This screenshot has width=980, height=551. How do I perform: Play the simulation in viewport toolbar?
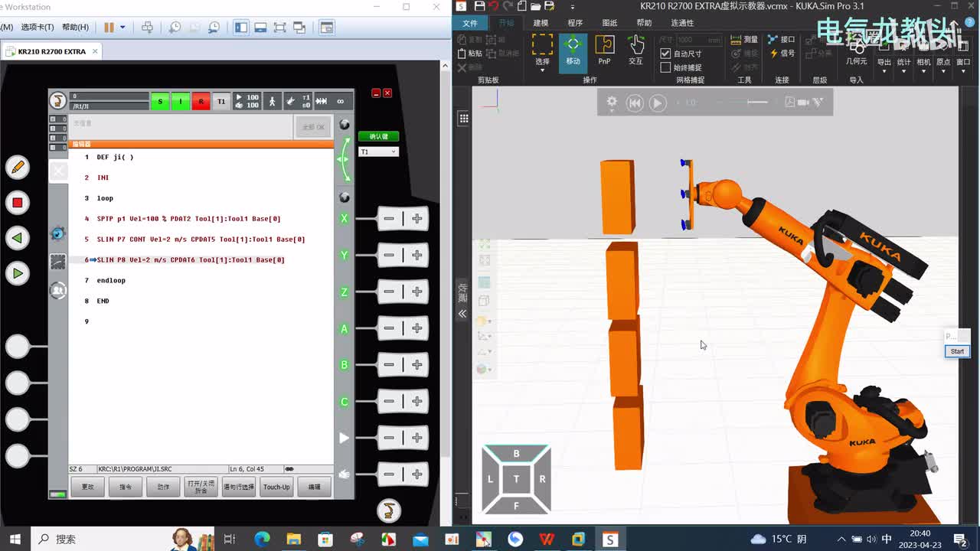pos(658,103)
